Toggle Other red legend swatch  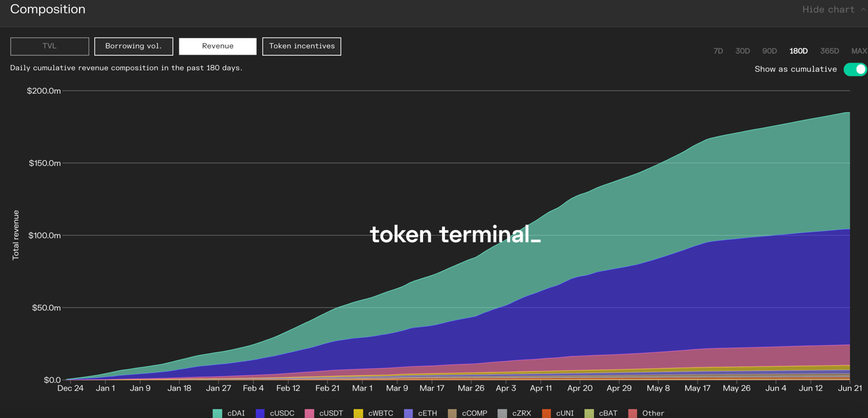[633, 413]
